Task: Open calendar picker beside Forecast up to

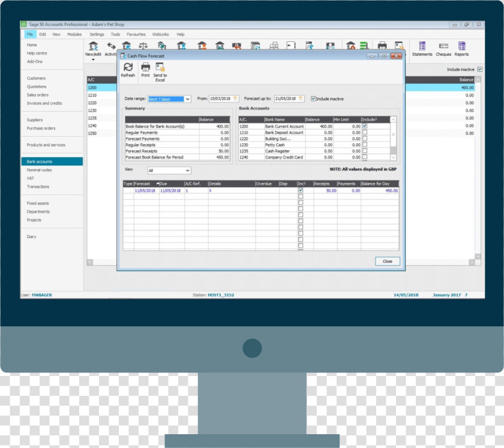Action: coord(301,99)
